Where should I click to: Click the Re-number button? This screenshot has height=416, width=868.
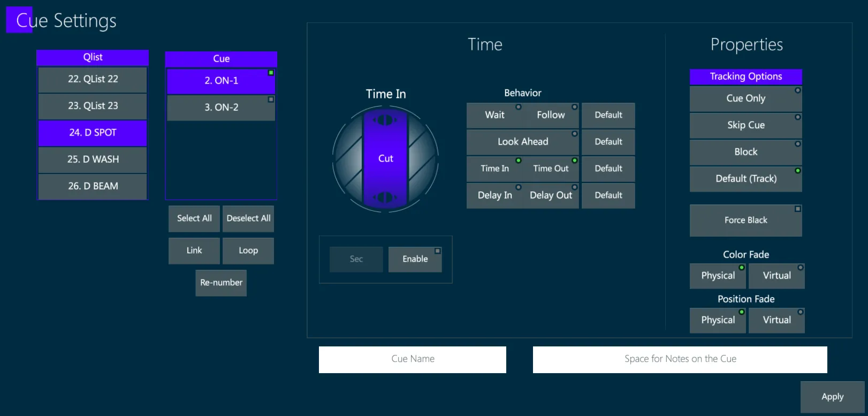pos(221,283)
